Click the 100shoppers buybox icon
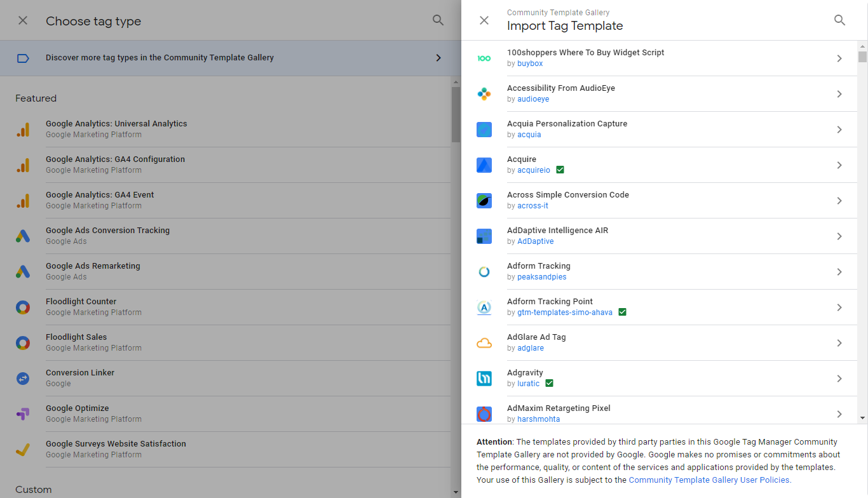Screen dimensions: 868x498 [x=485, y=58]
